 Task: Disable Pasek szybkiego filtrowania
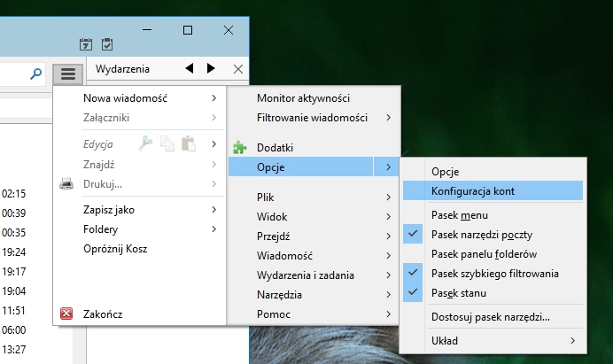pyautogui.click(x=494, y=274)
